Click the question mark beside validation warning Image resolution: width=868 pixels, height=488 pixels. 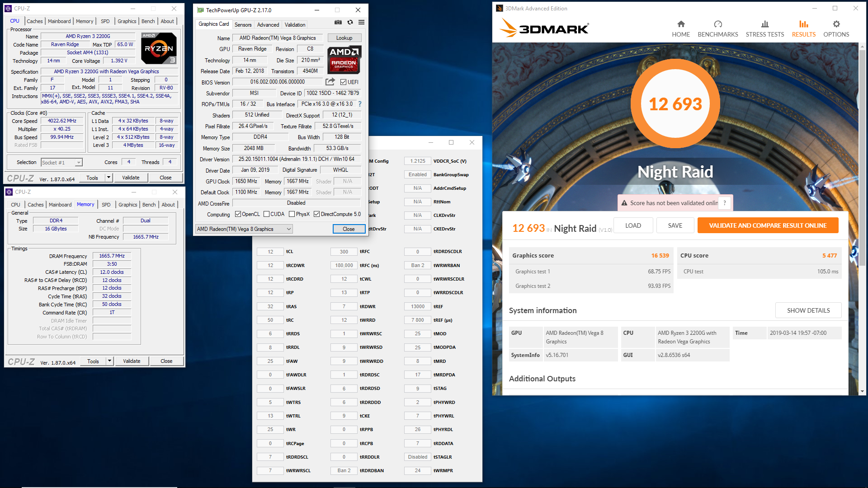pyautogui.click(x=724, y=203)
